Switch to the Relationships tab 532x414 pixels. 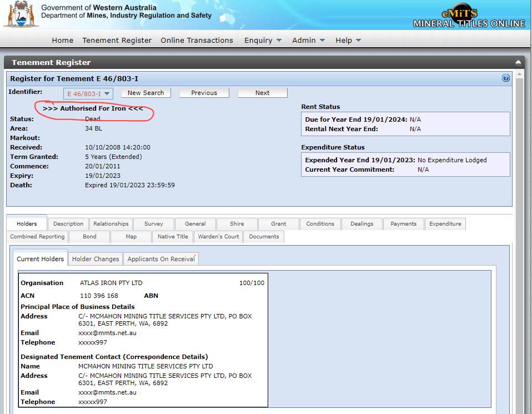click(x=111, y=224)
